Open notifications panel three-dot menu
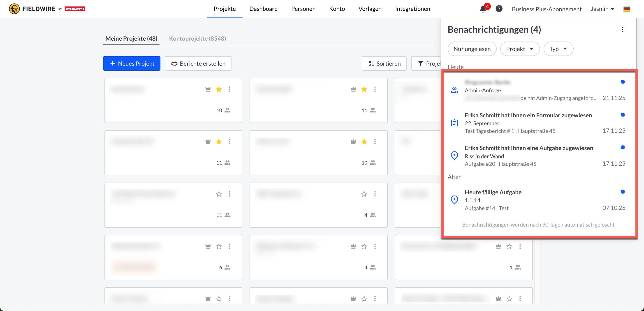This screenshot has height=311, width=644. coord(623,30)
